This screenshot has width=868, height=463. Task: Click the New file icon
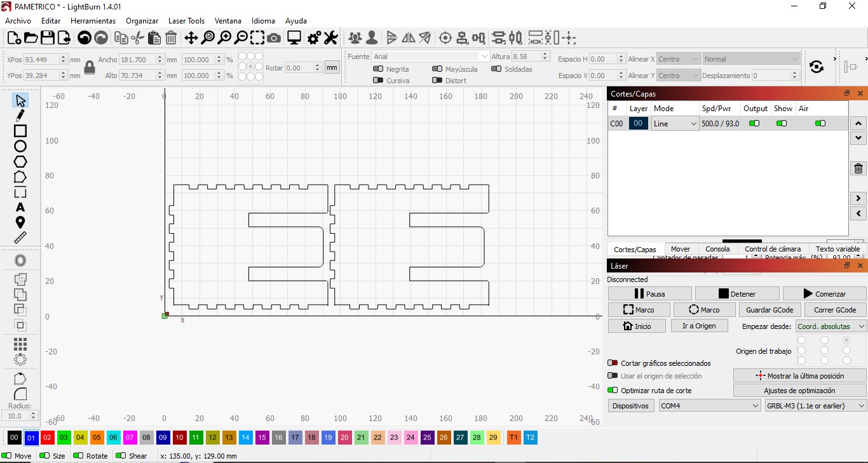(13, 38)
